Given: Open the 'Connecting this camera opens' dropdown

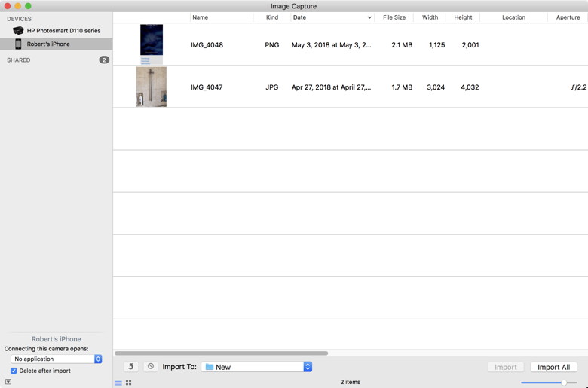Looking at the screenshot, I should (x=57, y=359).
